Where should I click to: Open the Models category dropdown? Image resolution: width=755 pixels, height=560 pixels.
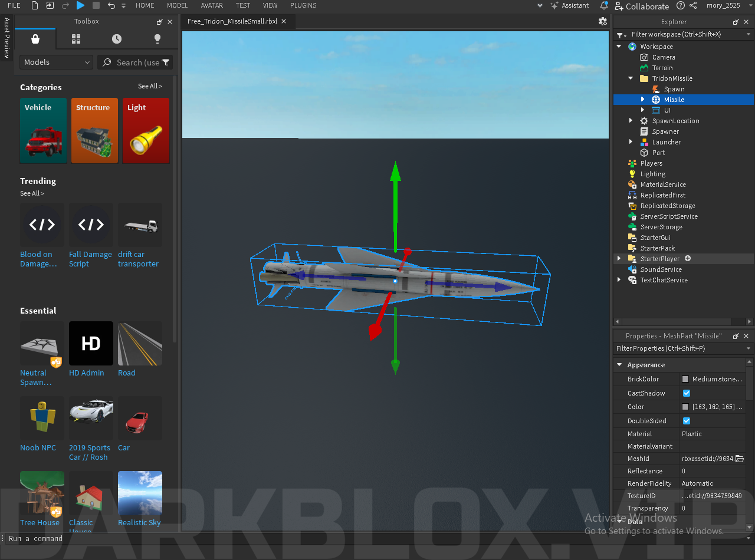[56, 62]
